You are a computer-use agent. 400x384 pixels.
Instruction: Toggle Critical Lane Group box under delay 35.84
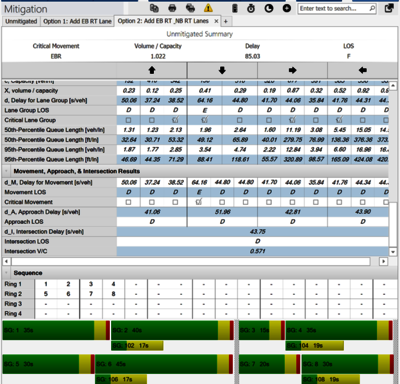[316, 120]
